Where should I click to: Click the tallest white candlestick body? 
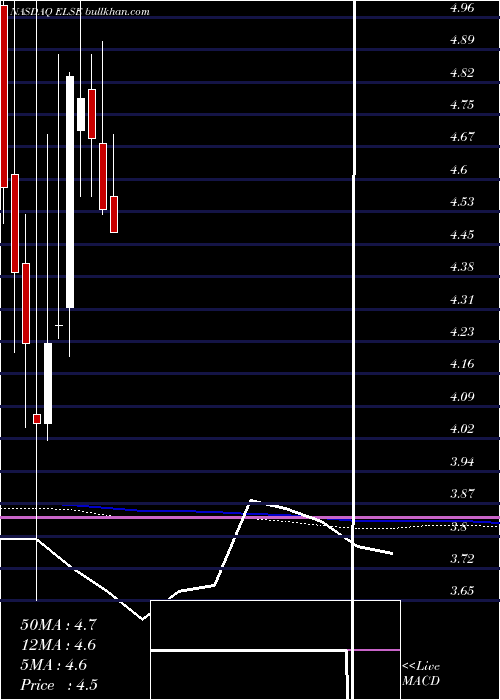(70, 192)
